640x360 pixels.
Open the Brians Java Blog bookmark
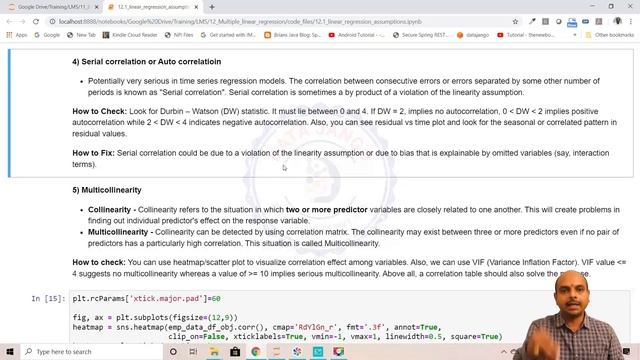pos(292,35)
